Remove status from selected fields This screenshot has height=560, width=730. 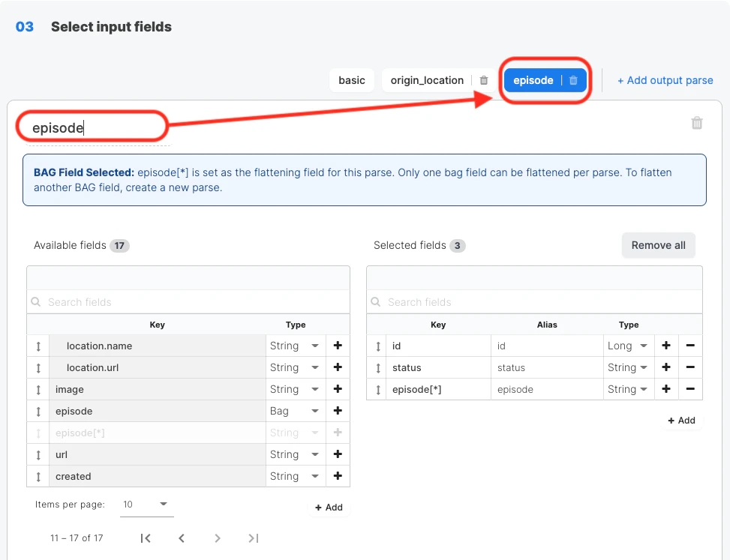(x=689, y=367)
